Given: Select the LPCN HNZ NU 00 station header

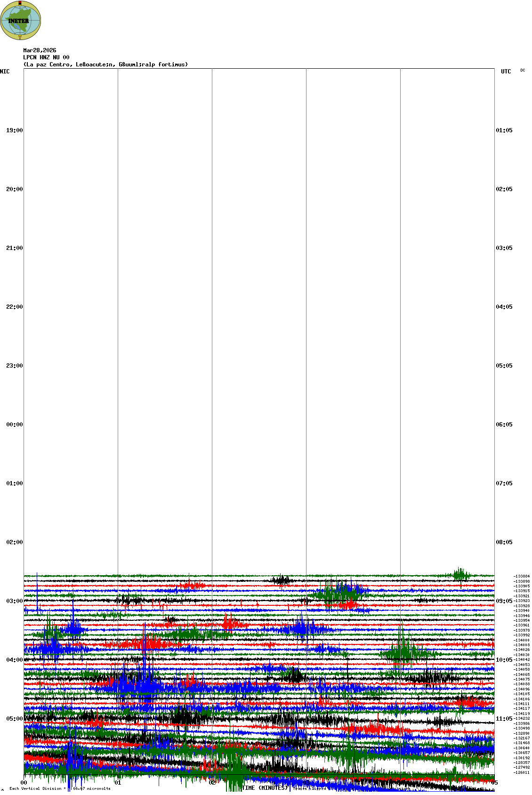Looking at the screenshot, I should pyautogui.click(x=46, y=57).
